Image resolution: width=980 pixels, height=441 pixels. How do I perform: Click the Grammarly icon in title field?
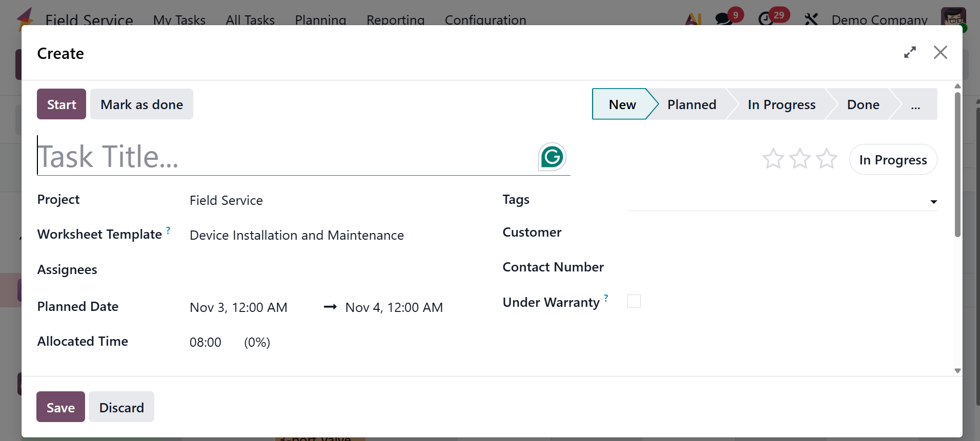552,157
